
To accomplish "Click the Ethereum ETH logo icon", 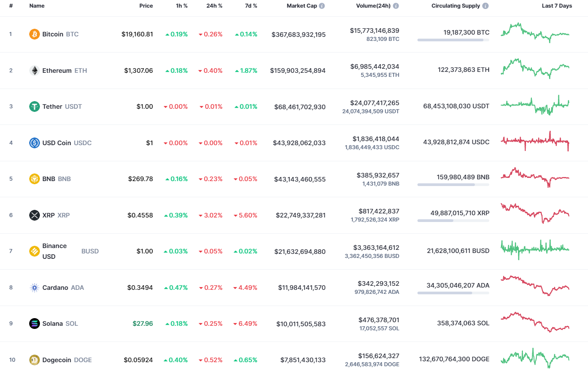I will coord(34,70).
